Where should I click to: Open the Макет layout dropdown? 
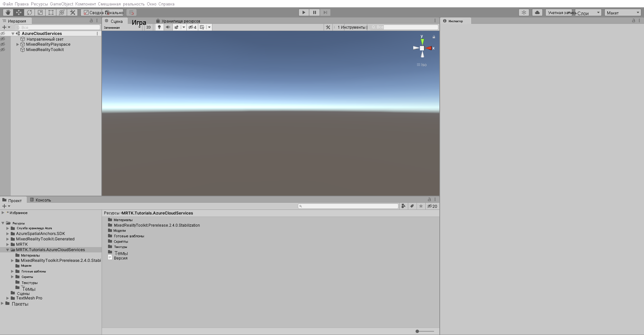coord(623,13)
